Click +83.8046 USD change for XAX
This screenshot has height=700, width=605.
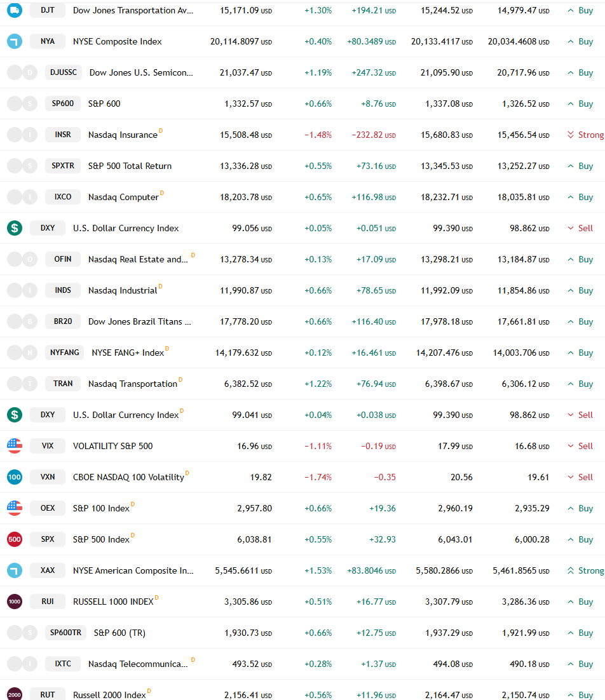pyautogui.click(x=372, y=570)
